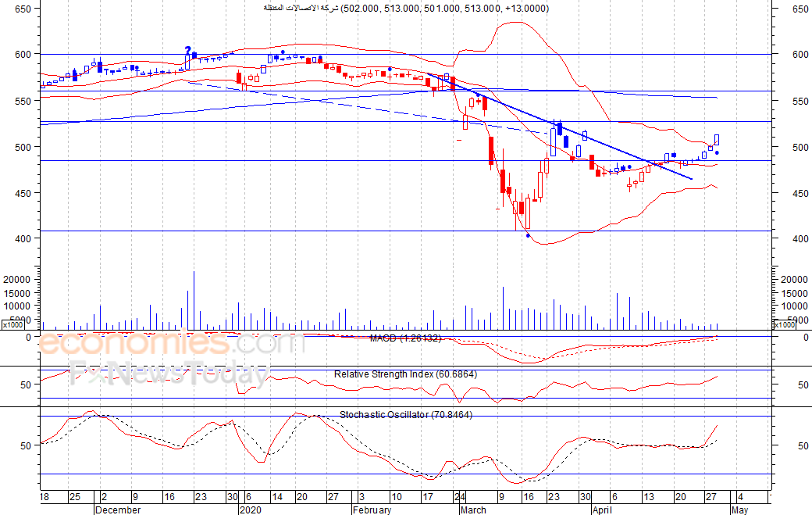
Task: Click the April label on the date axis
Action: 602,510
